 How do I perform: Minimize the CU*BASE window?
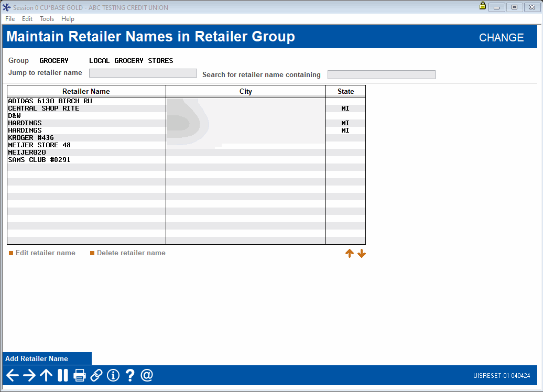[496, 7]
